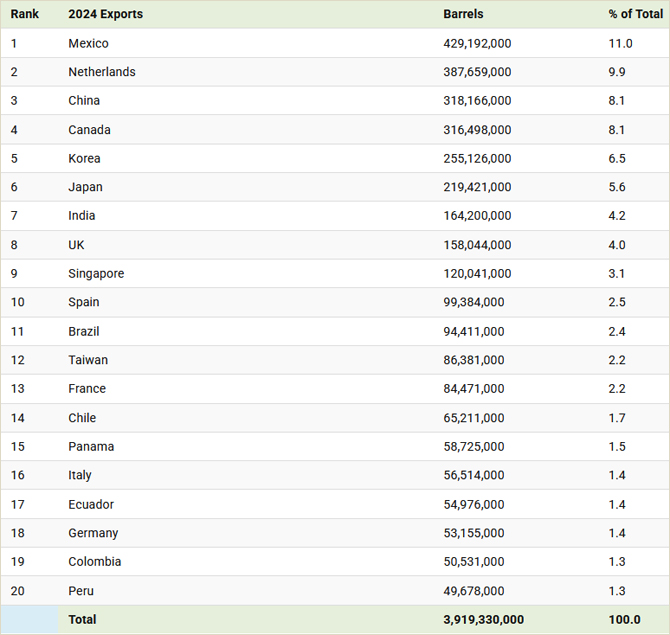Click the Barrels column header
The height and width of the screenshot is (635, 670).
(463, 14)
